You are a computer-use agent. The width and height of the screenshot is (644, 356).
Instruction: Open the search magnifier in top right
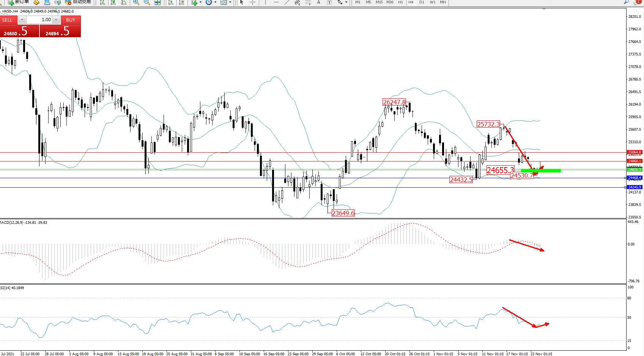point(626,2)
